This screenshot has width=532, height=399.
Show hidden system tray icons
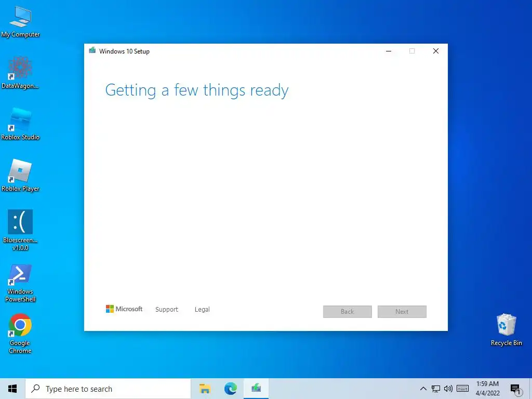point(423,389)
